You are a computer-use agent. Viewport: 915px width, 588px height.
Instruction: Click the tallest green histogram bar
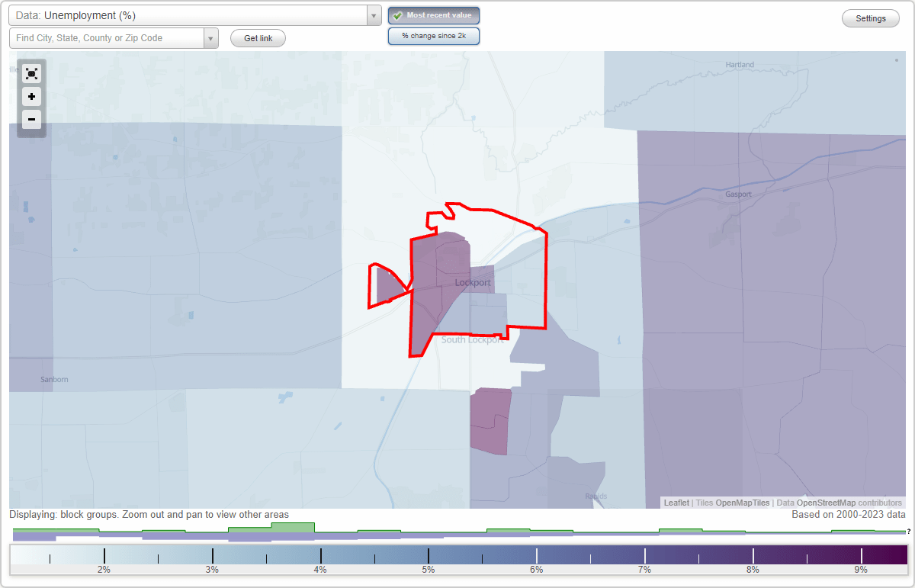[293, 527]
